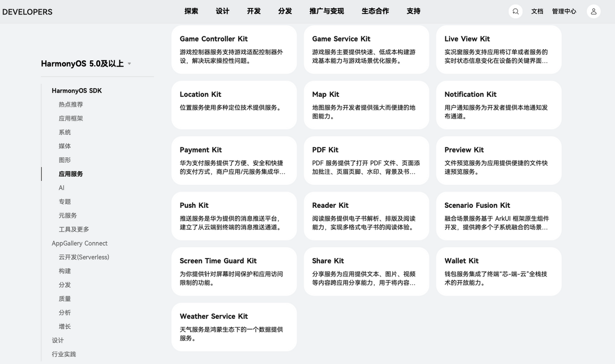This screenshot has height=364, width=615.
Task: Select 应用服务 in the sidebar
Action: point(71,174)
